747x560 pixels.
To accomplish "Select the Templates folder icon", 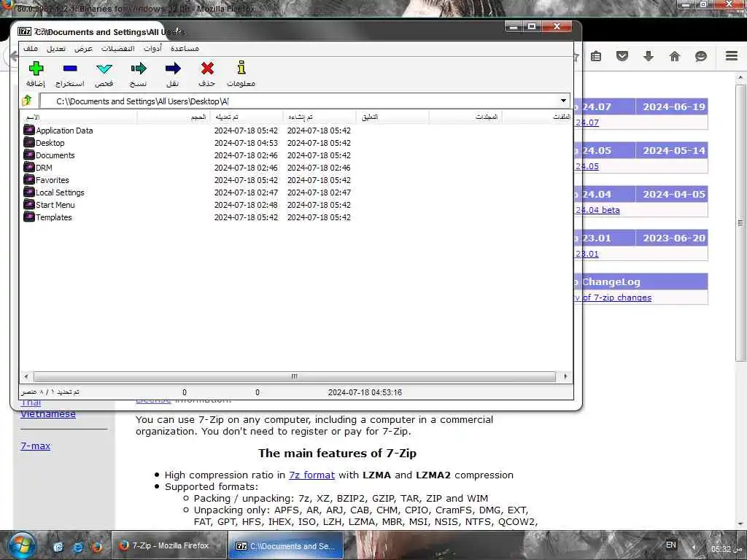I will coord(29,217).
